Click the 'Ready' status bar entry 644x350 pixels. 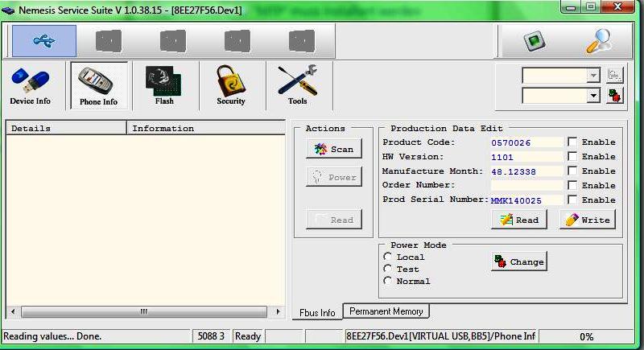[248, 336]
